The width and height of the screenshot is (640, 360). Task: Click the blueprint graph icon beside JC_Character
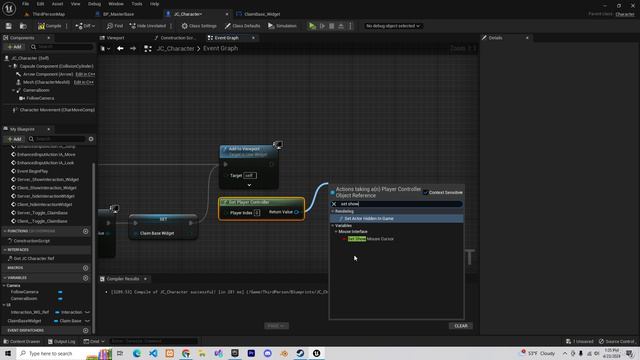(148, 49)
